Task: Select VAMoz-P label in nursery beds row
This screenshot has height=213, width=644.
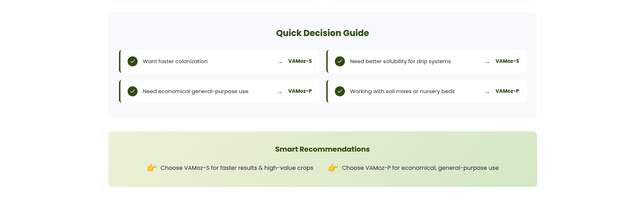Action: pyautogui.click(x=507, y=91)
